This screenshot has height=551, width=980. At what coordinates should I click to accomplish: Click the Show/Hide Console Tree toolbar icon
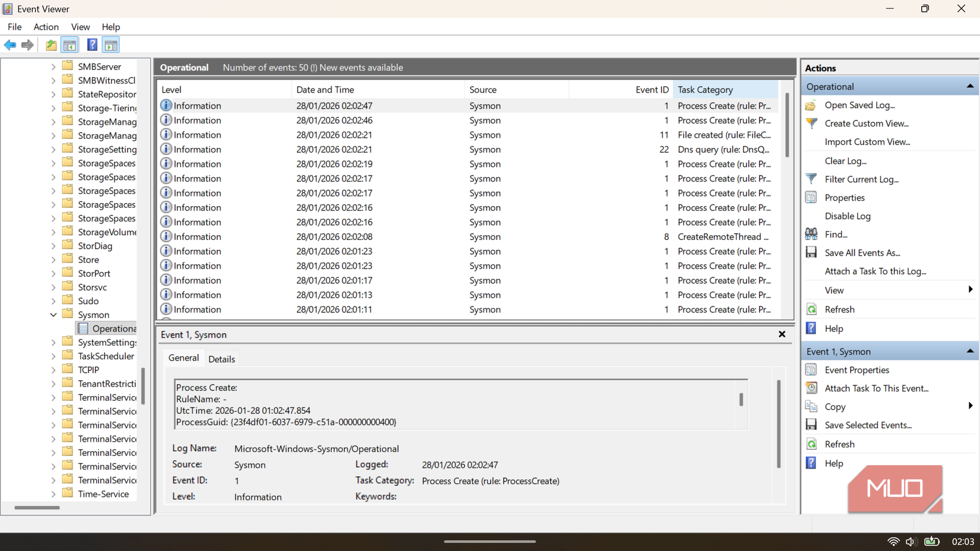coord(69,45)
